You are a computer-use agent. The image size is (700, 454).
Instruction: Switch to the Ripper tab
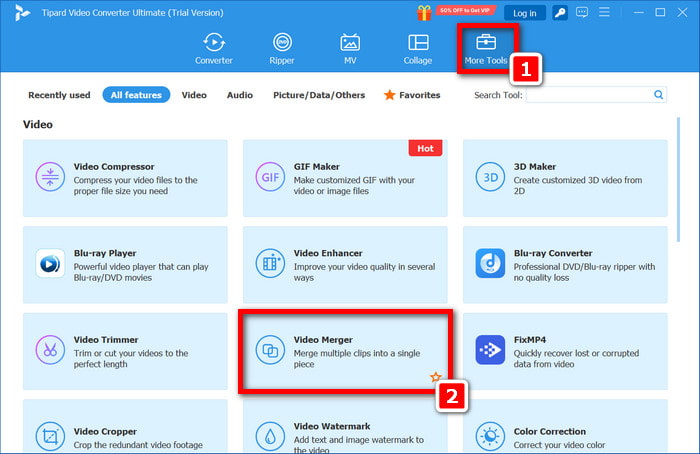pyautogui.click(x=282, y=49)
